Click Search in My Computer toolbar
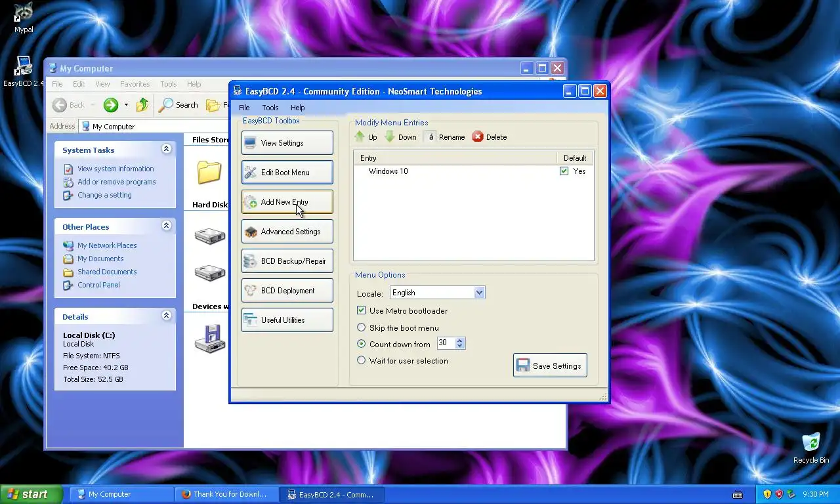 [179, 105]
